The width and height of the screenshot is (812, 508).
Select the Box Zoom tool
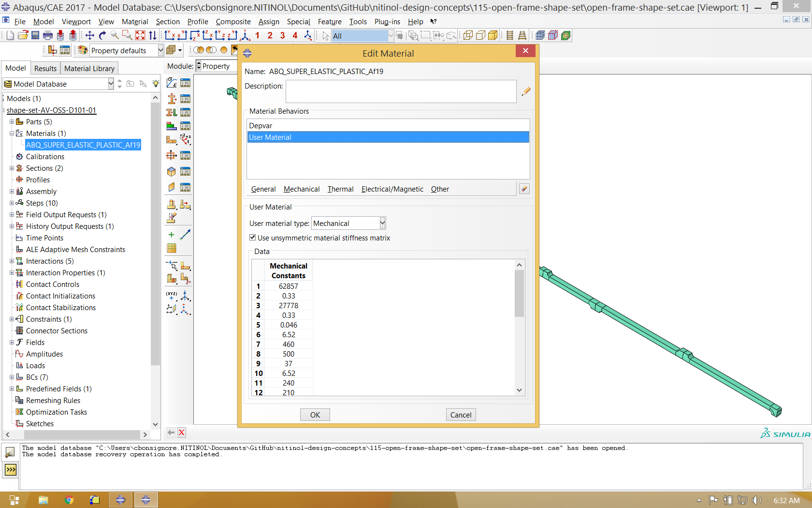(x=127, y=35)
